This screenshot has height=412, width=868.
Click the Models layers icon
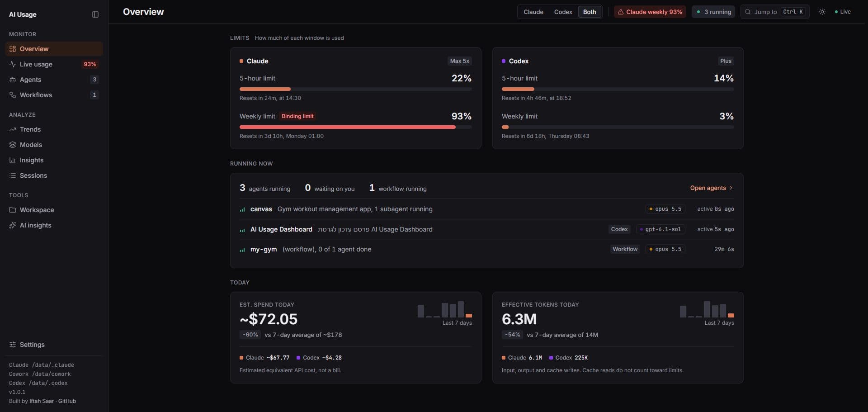pyautogui.click(x=13, y=145)
